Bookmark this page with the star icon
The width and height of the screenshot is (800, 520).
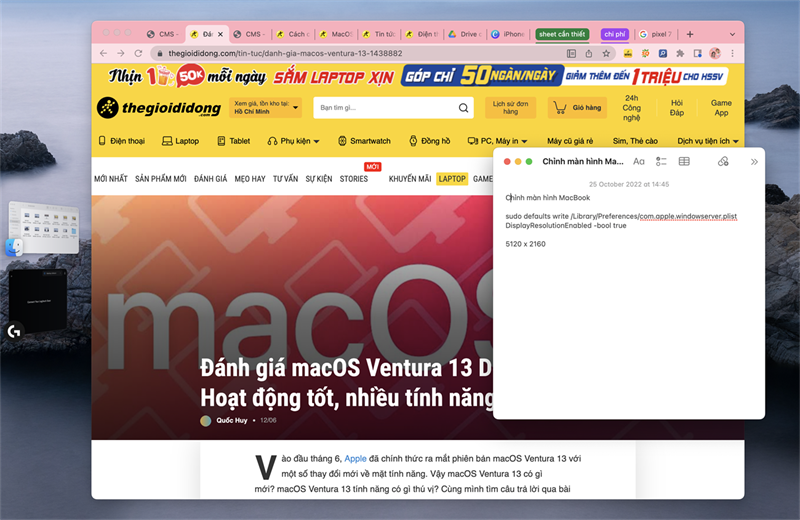606,53
